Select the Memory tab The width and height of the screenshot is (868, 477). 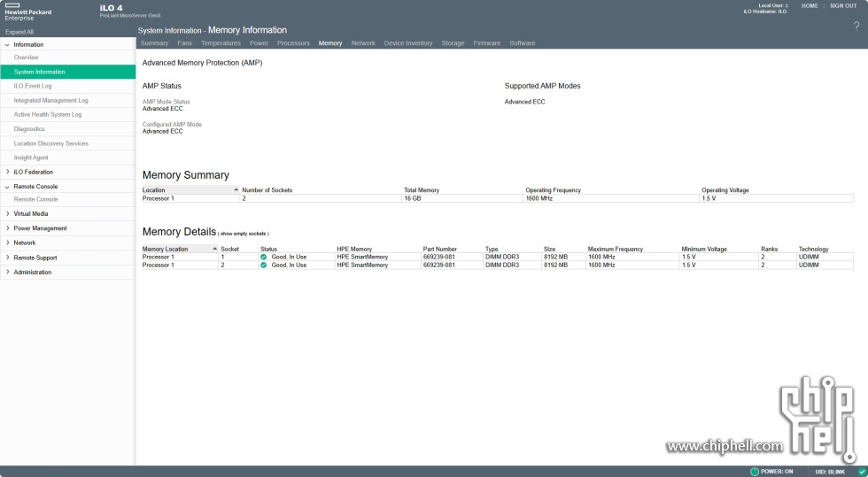coord(330,43)
